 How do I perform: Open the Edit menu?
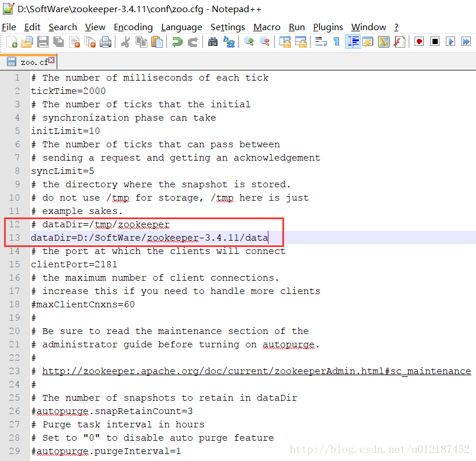point(32,27)
